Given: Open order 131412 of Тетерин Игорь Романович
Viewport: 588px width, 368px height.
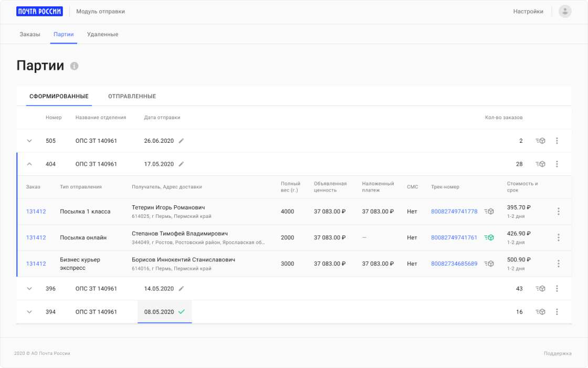Looking at the screenshot, I should point(36,212).
